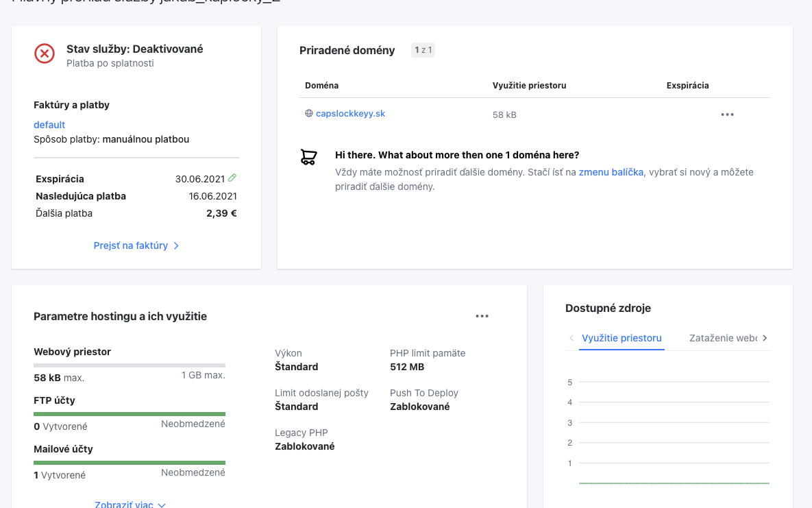
Task: Click the Webový priestor usage bar
Action: pyautogui.click(x=130, y=365)
